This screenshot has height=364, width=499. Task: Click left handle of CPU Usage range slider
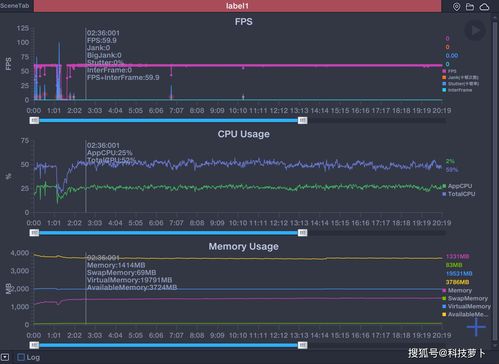point(34,233)
